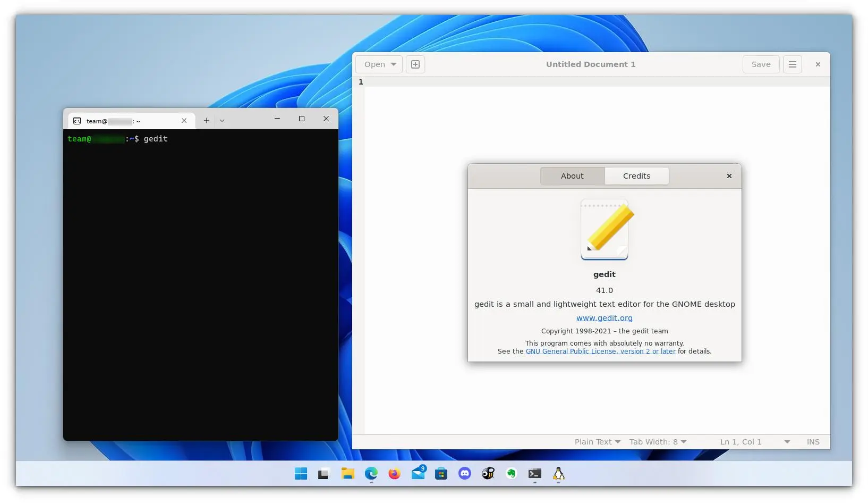
Task: Click the gedit command in the terminal
Action: pyautogui.click(x=156, y=139)
